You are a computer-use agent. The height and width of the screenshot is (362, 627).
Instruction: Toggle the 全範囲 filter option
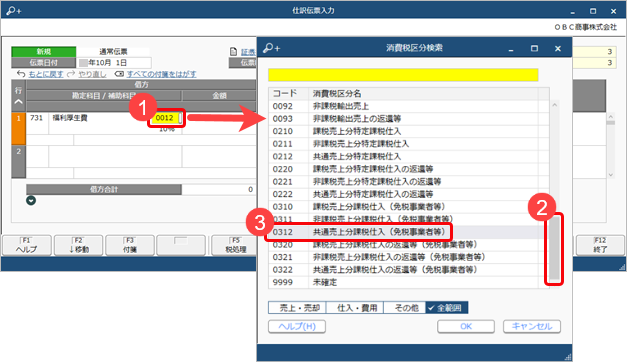447,308
